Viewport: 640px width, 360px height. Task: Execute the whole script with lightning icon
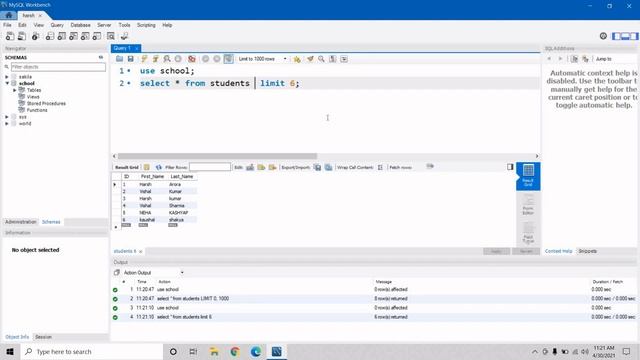click(144, 59)
